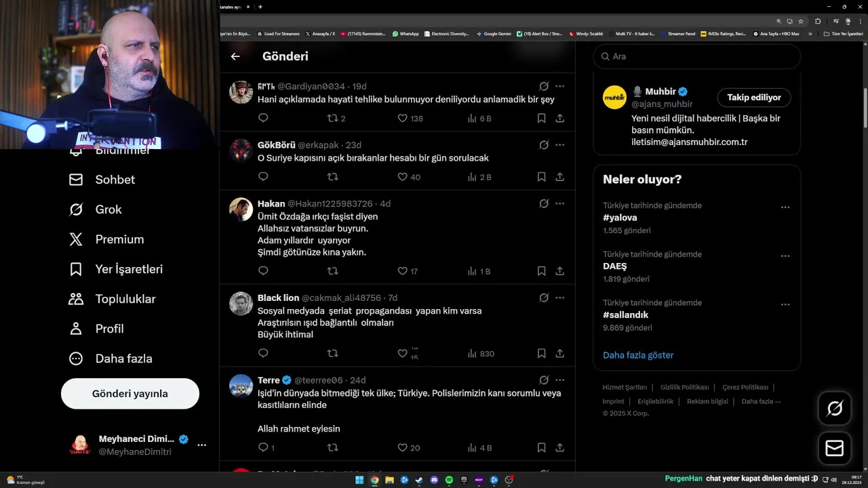Explain Terre's post with Grok icon
This screenshot has height=488, width=868.
click(x=544, y=380)
